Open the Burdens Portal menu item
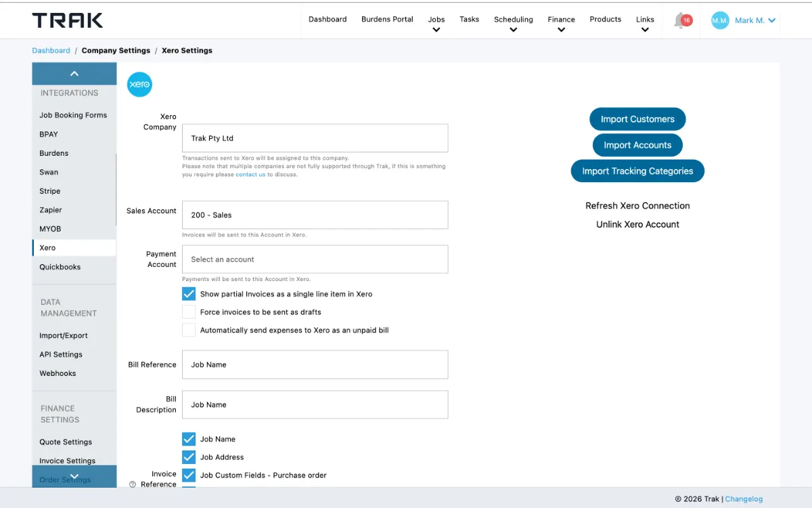The width and height of the screenshot is (812, 508). pyautogui.click(x=387, y=19)
